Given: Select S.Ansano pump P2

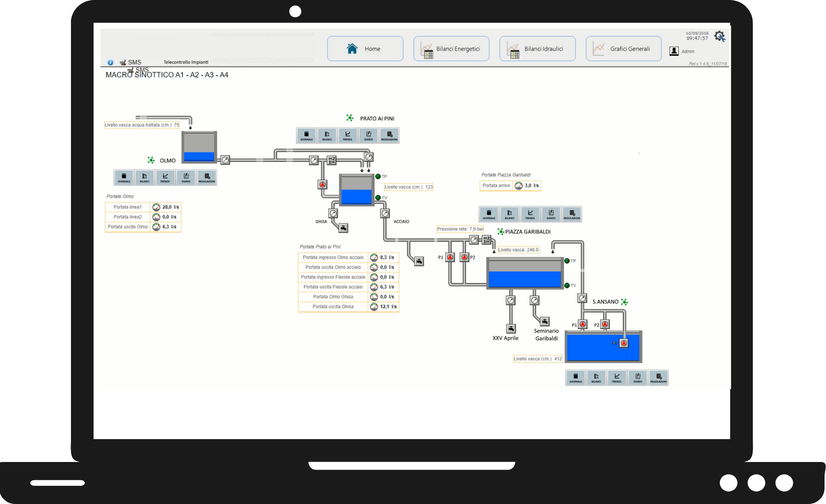Looking at the screenshot, I should coord(605,324).
